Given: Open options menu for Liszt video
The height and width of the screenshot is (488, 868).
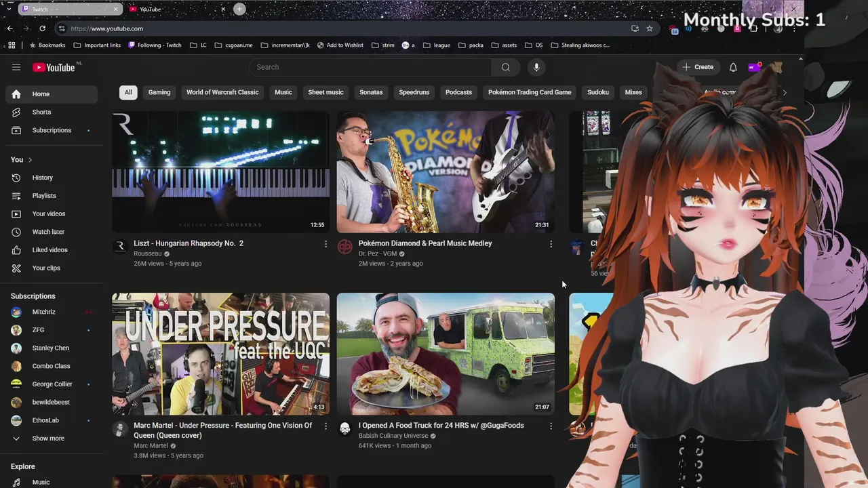Looking at the screenshot, I should click(325, 244).
